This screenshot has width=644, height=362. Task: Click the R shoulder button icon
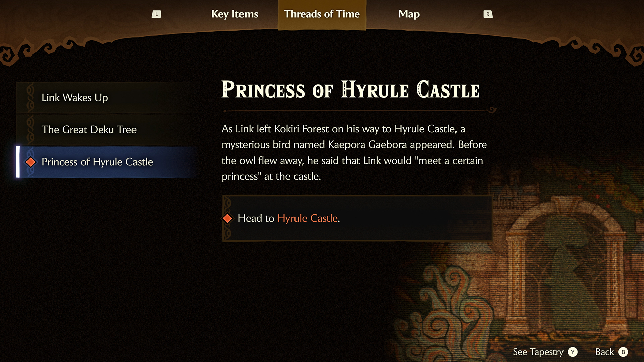pyautogui.click(x=488, y=14)
